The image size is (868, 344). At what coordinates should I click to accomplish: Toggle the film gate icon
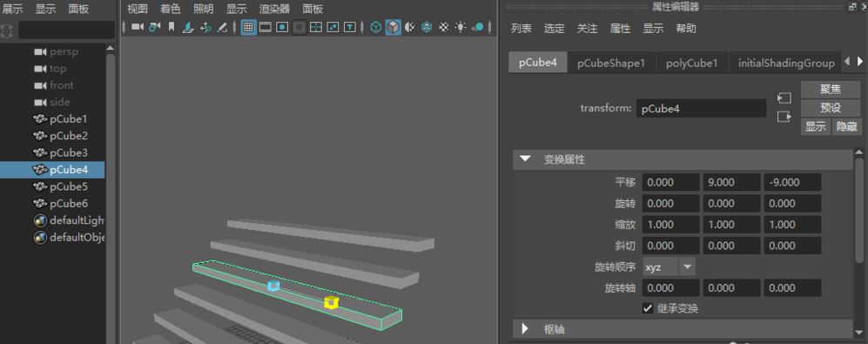266,27
